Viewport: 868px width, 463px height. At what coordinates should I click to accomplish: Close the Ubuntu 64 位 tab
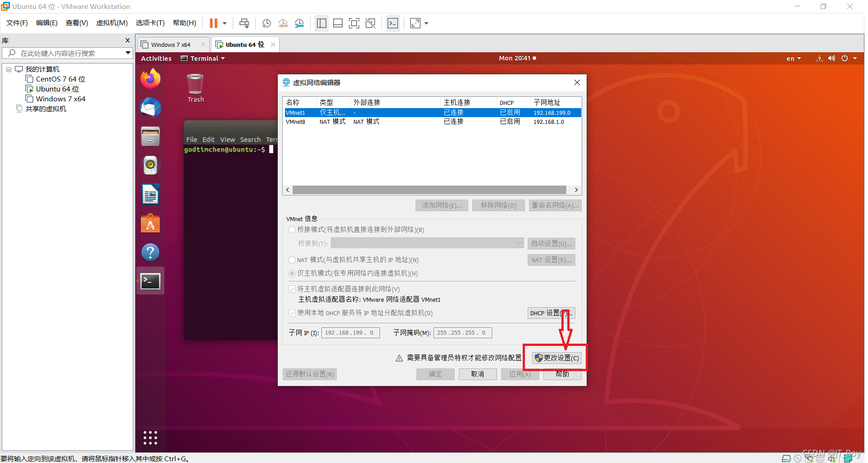(273, 44)
